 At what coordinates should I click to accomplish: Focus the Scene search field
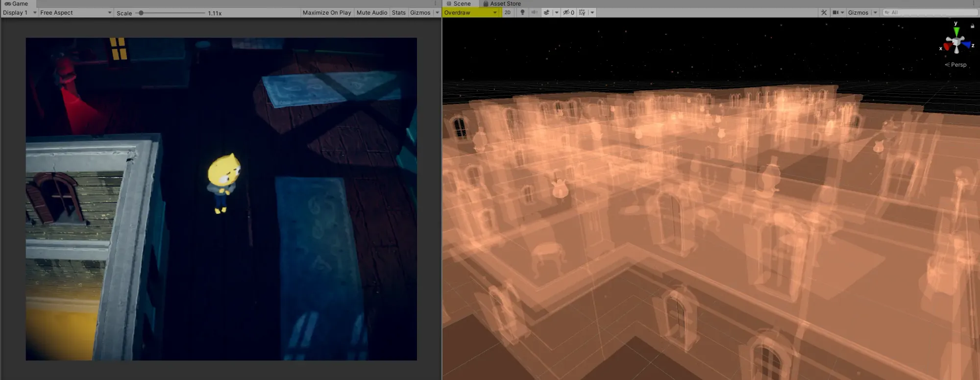[930, 13]
